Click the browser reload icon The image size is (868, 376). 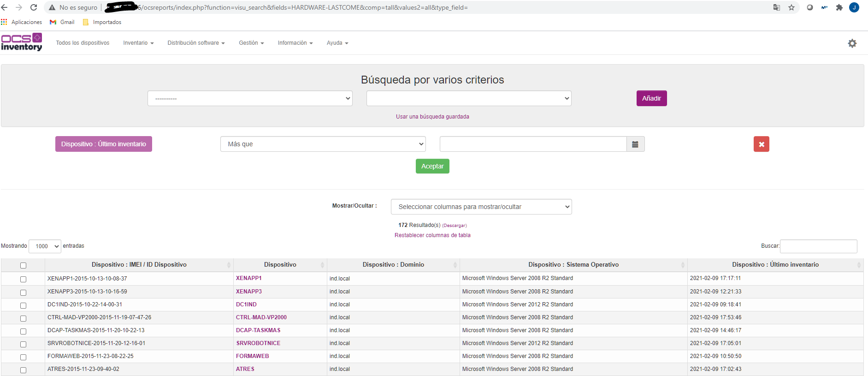click(x=34, y=7)
